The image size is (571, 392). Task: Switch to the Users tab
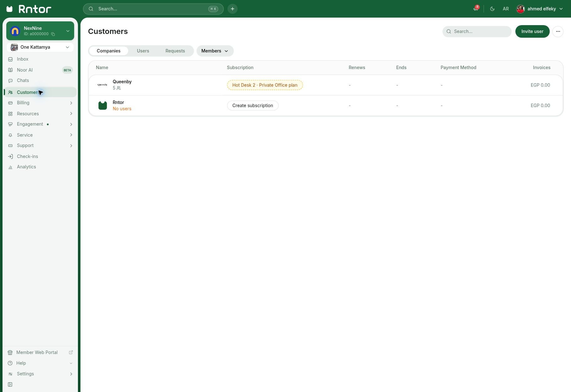pyautogui.click(x=143, y=51)
